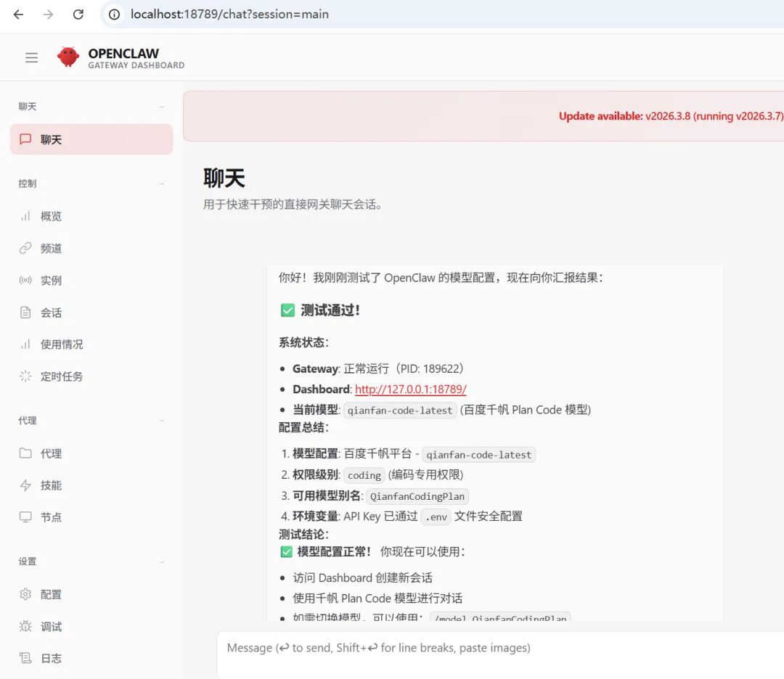Click the OpenClaw red mascot logo
Viewport: 784px width, 679px height.
pyautogui.click(x=68, y=57)
